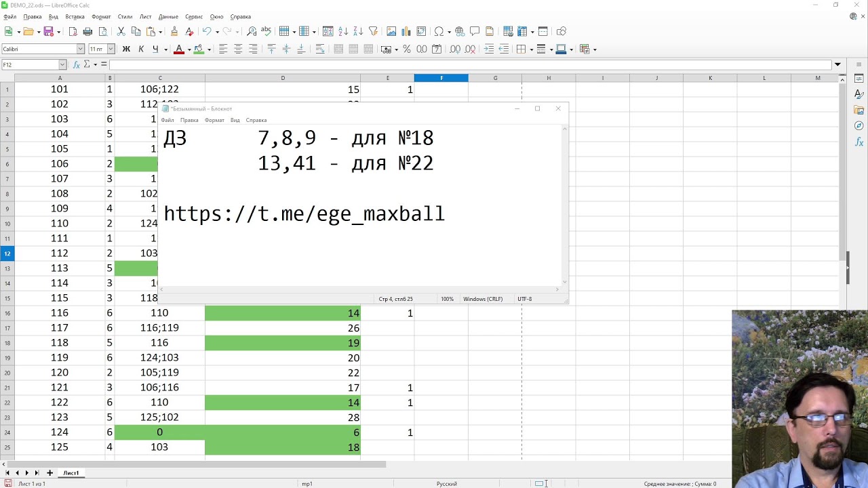This screenshot has width=868, height=488.
Task: Click the Sort ascending icon
Action: (343, 31)
